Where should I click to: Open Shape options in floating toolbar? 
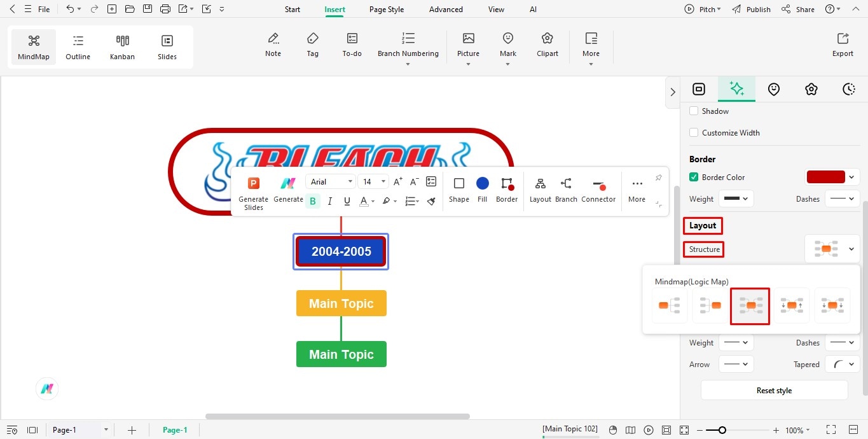(459, 190)
